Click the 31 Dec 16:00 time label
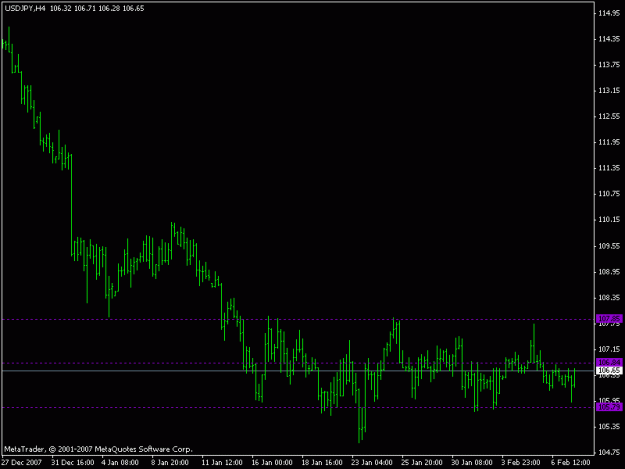This screenshot has width=625, height=469. (73, 462)
